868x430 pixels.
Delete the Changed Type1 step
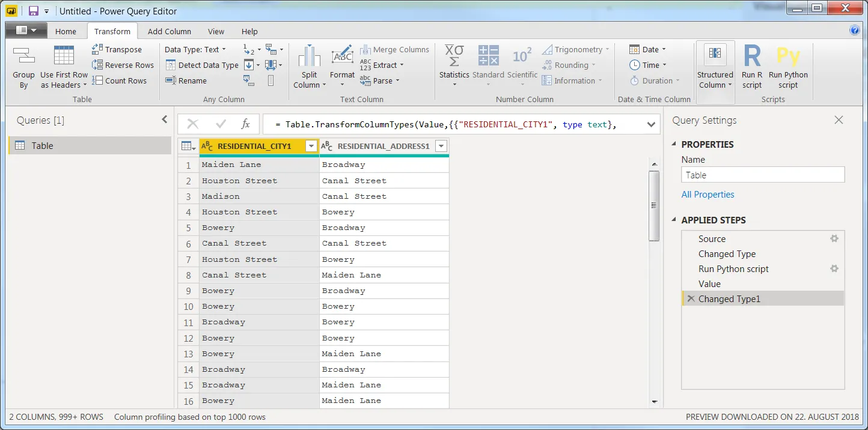pos(691,299)
